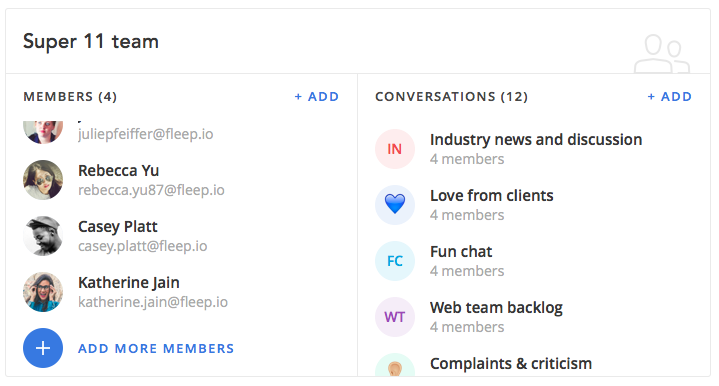Click the WT Web team avatar
This screenshot has height=386, width=719.
tap(395, 317)
